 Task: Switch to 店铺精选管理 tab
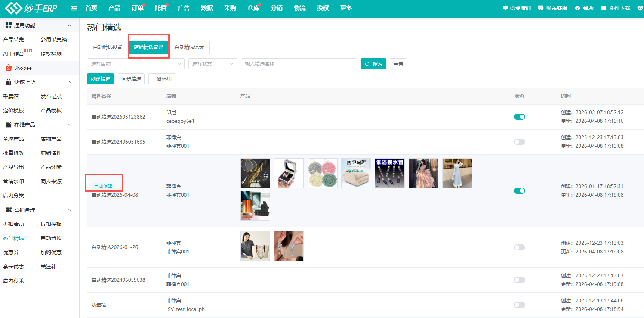click(148, 47)
